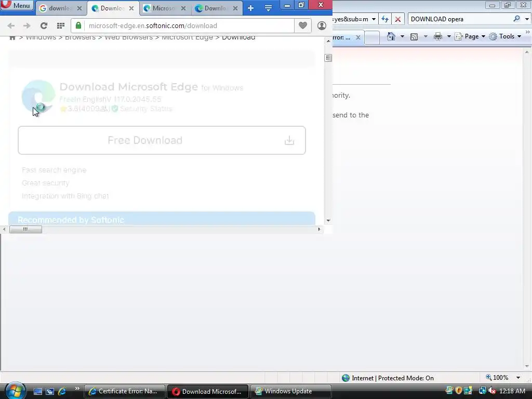Screen dimensions: 532x399
Task: Click the IE Home icon
Action: [391, 36]
